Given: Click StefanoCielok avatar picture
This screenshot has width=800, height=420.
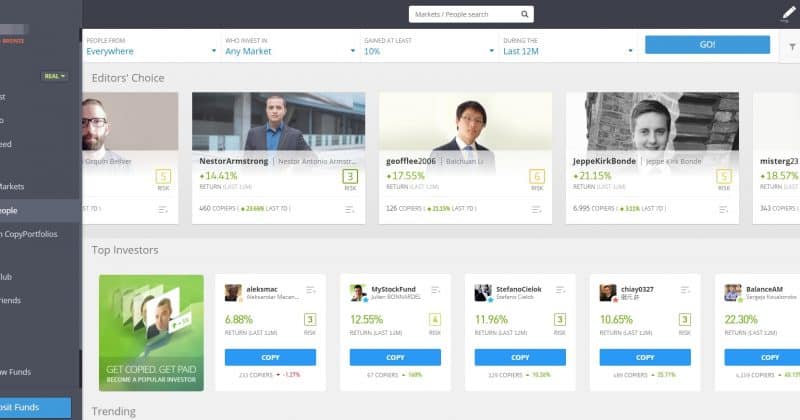Looking at the screenshot, I should click(x=483, y=293).
